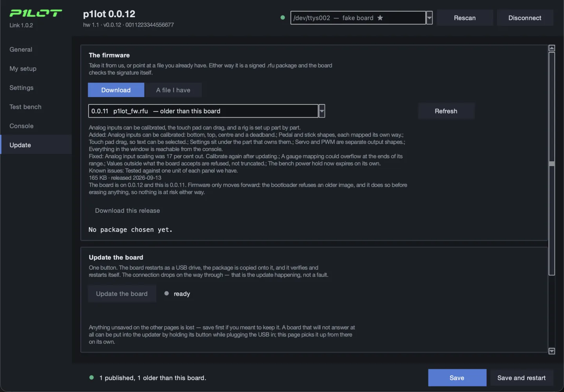Switch to the "A file I have" option

coord(173,90)
